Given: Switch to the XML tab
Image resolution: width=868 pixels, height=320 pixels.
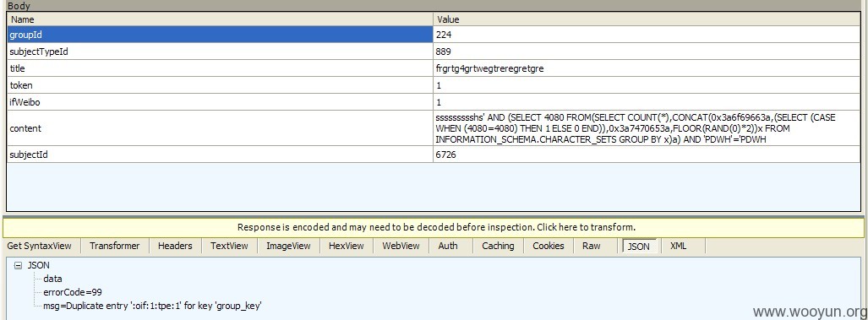Looking at the screenshot, I should [678, 246].
